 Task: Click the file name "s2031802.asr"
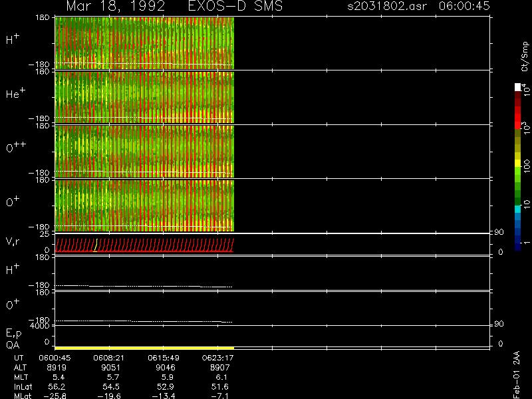[386, 6]
